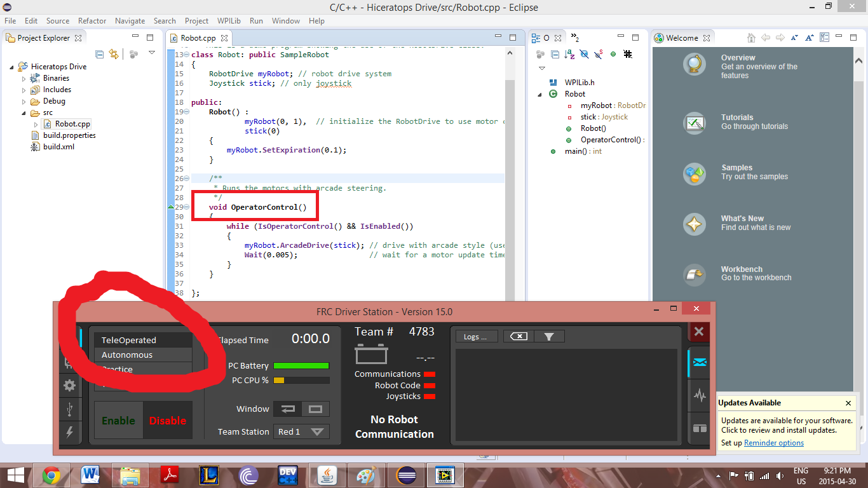Collapse all in Project Explorer toolbar
Screen dimensions: 868x488
click(x=100, y=54)
